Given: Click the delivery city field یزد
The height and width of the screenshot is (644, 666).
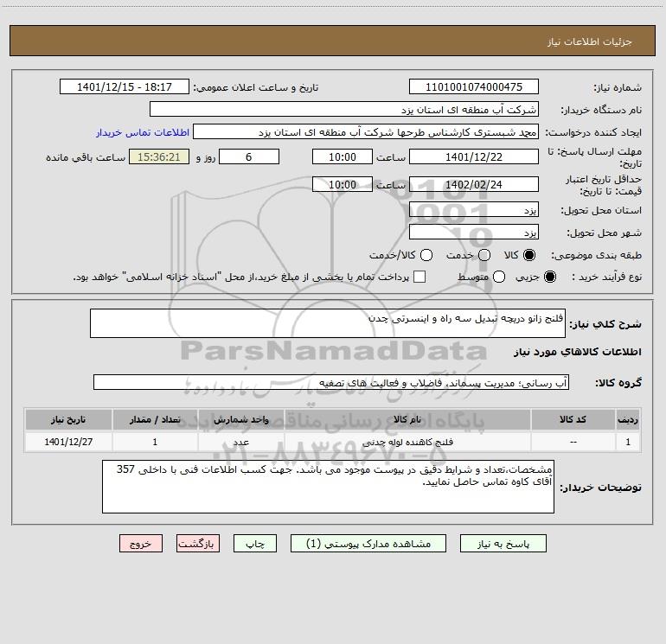Looking at the screenshot, I should pos(474,232).
